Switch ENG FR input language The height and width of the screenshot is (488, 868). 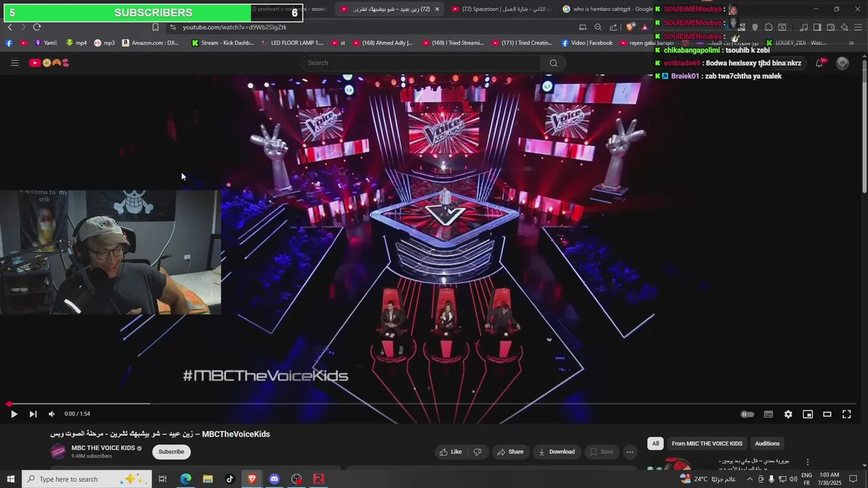(x=807, y=479)
